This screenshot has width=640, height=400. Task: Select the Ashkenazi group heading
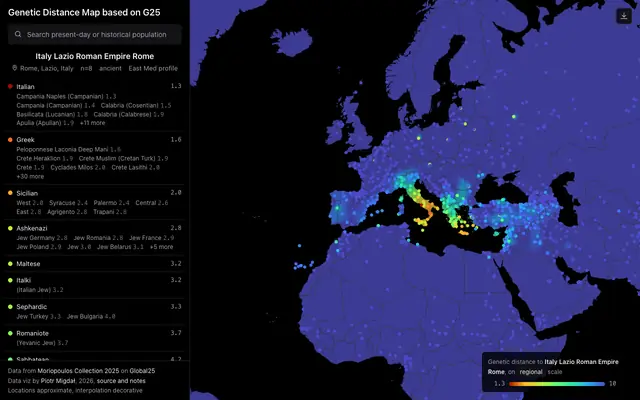(x=30, y=228)
